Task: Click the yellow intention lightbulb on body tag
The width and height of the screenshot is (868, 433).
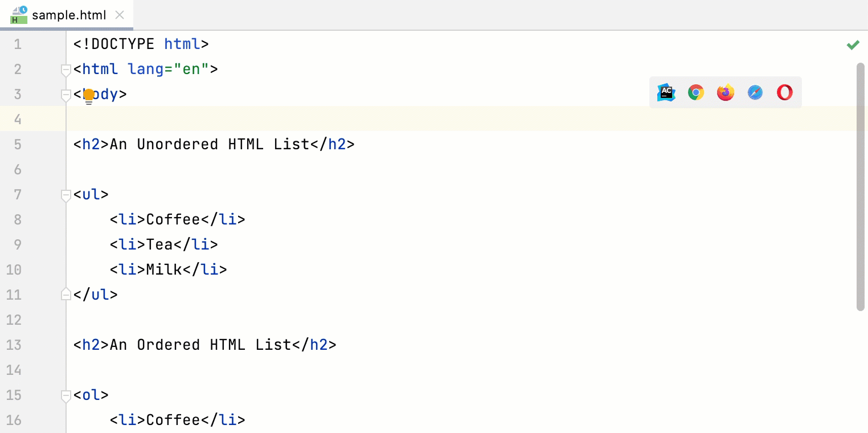Action: (x=89, y=95)
